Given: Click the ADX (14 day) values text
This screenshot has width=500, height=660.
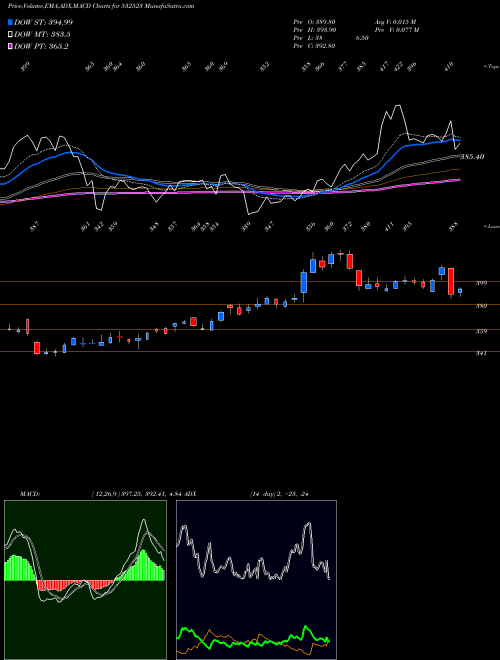Looking at the screenshot, I should coord(279,494).
